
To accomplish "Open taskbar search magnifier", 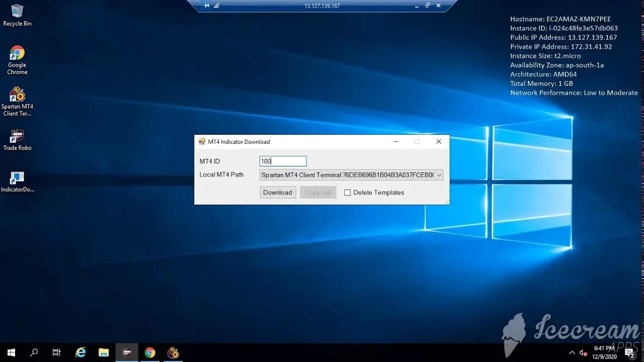I will (x=34, y=352).
